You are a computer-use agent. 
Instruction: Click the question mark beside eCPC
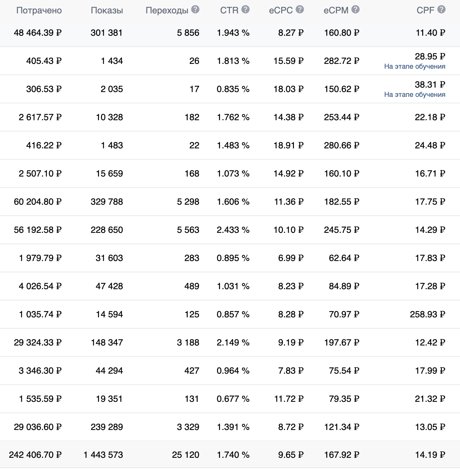click(300, 9)
